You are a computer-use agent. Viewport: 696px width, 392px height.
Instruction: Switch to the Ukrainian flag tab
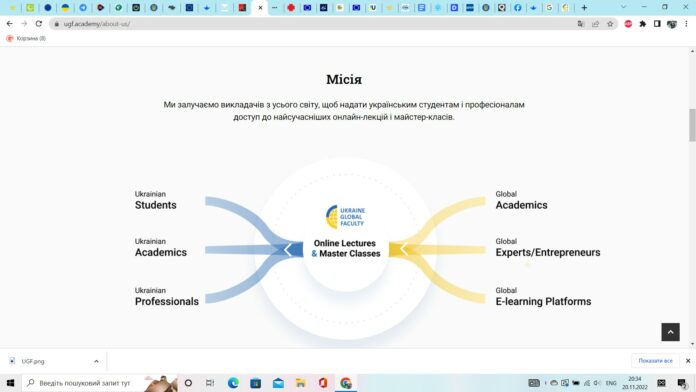(65, 8)
